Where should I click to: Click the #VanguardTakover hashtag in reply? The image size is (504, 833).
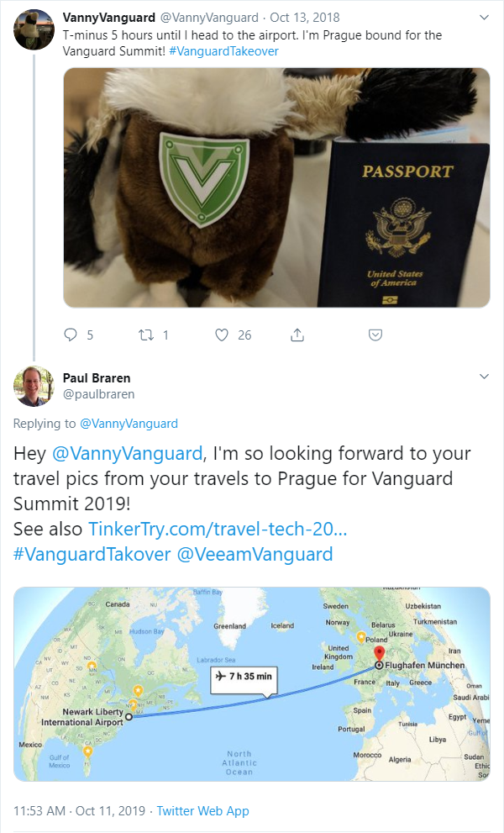(92, 554)
